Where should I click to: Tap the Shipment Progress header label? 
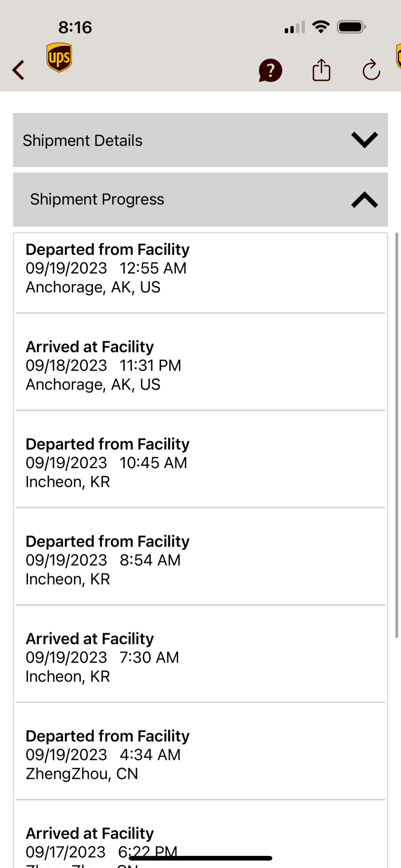[x=97, y=199]
